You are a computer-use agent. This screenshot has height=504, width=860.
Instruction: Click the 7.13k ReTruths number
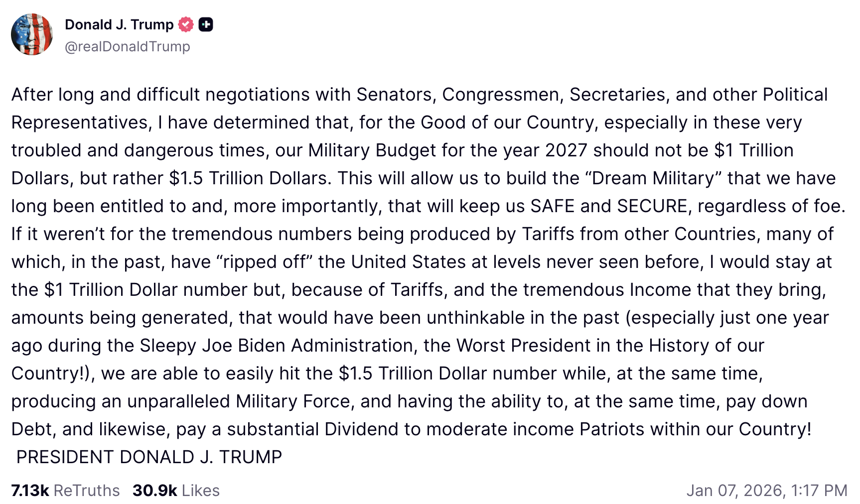(30, 491)
